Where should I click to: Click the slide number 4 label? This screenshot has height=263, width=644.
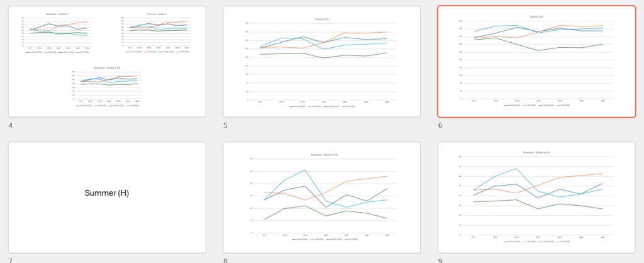coord(11,126)
